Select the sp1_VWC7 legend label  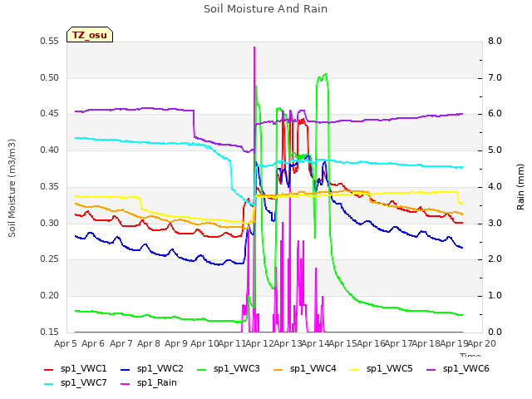83,383
